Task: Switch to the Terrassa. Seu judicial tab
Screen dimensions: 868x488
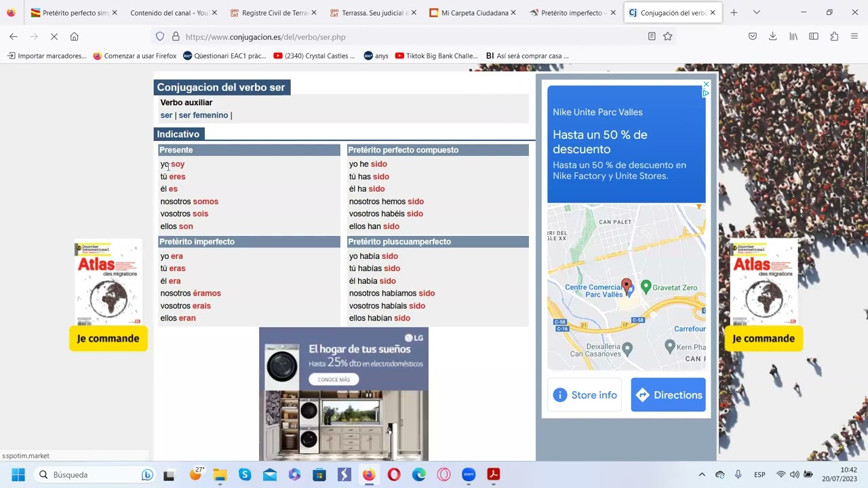Action: tap(372, 12)
